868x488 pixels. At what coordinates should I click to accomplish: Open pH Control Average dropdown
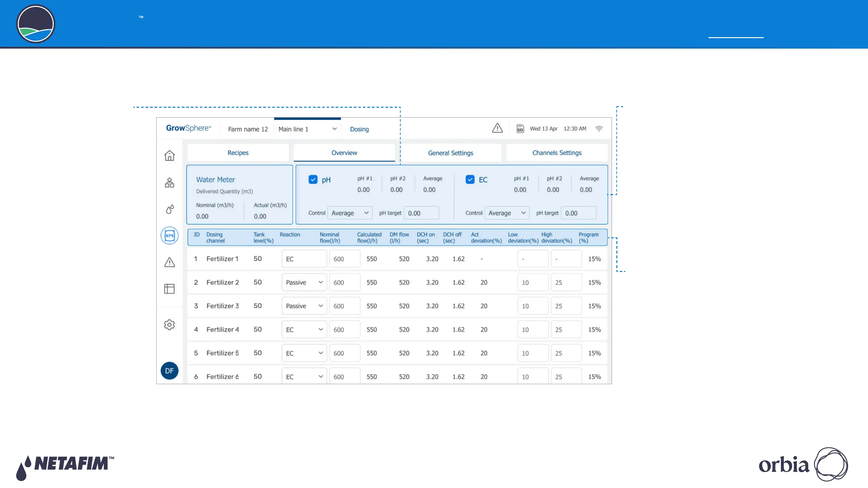coord(350,213)
